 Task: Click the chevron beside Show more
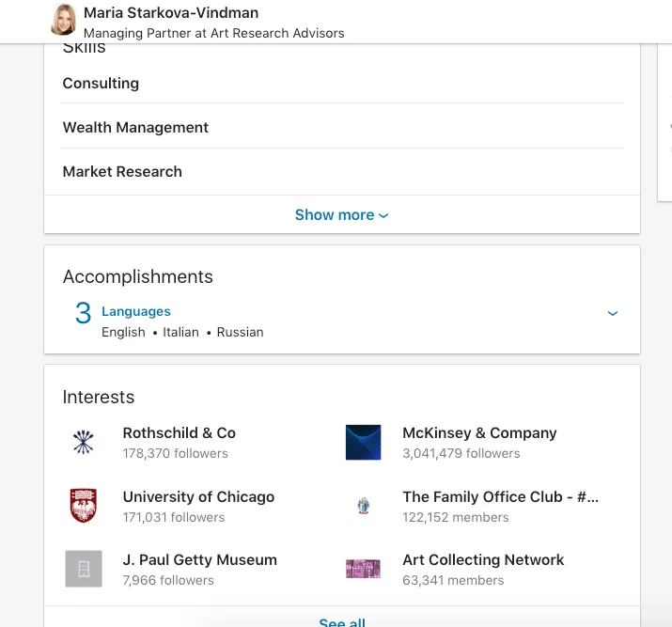tap(384, 215)
